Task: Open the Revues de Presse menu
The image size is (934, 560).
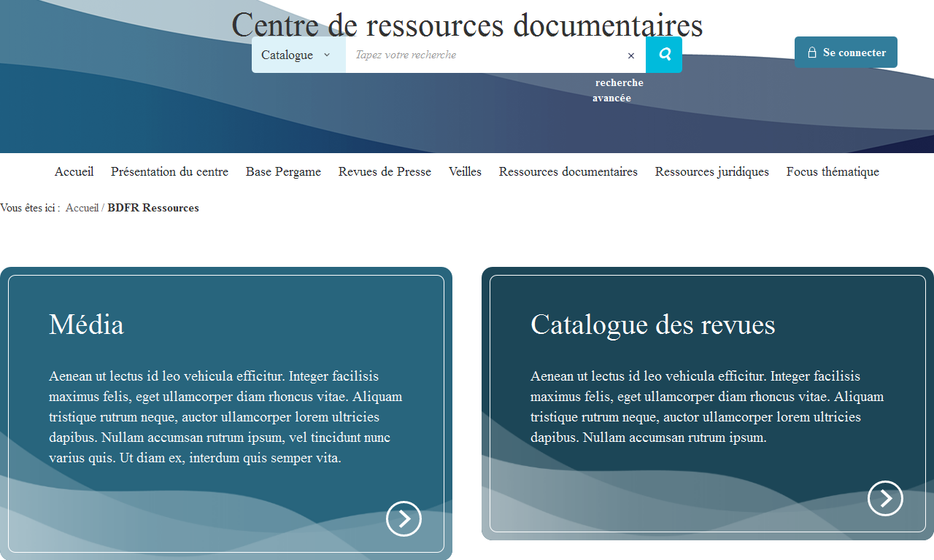Action: [385, 172]
